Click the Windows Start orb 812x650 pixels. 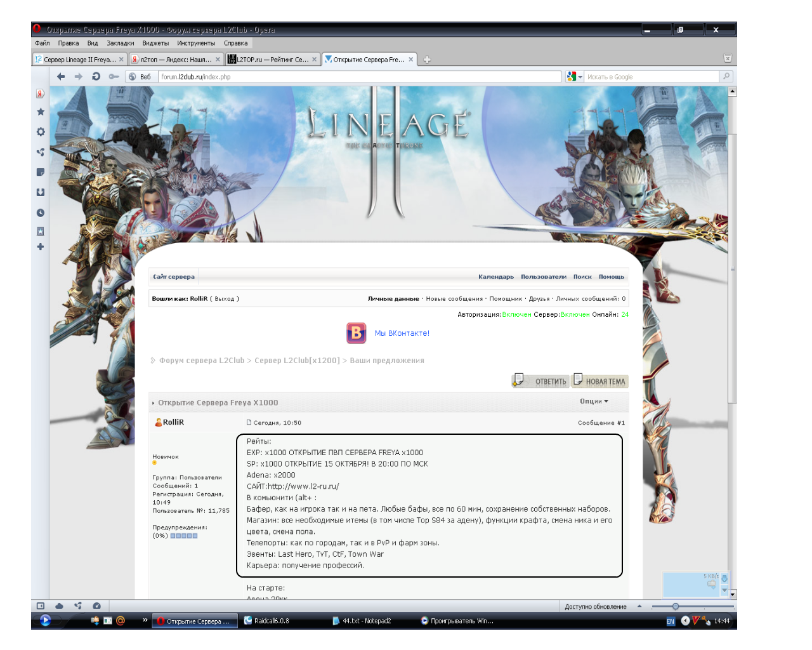45,620
